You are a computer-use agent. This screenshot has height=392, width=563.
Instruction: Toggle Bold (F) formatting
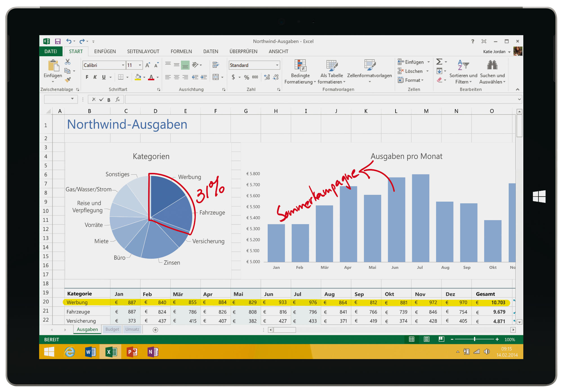click(87, 77)
